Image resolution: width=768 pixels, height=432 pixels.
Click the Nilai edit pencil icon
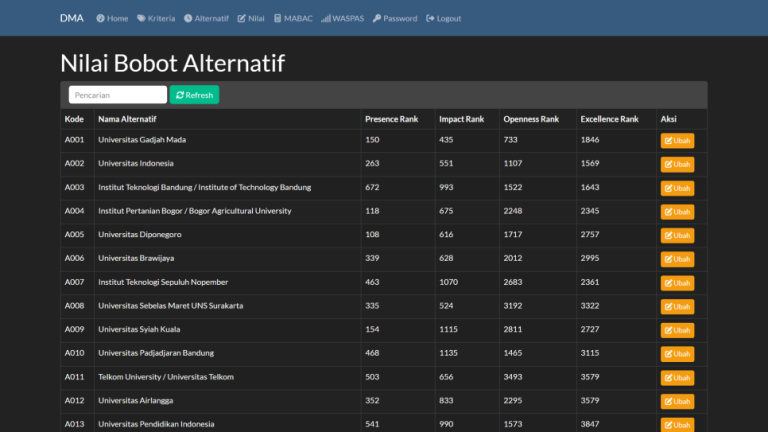point(241,18)
